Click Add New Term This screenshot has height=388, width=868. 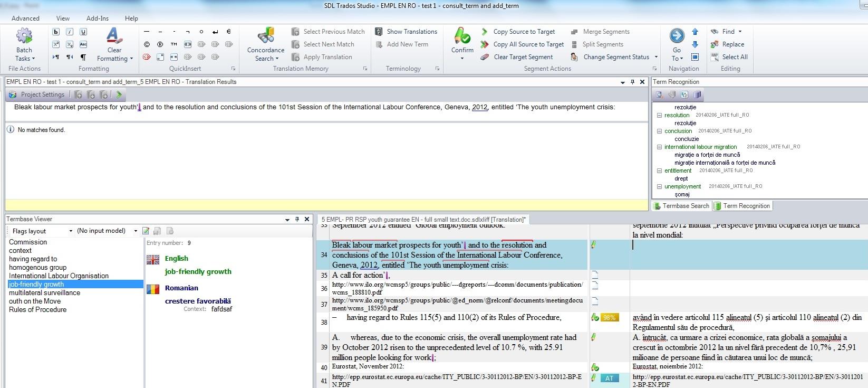coord(402,44)
